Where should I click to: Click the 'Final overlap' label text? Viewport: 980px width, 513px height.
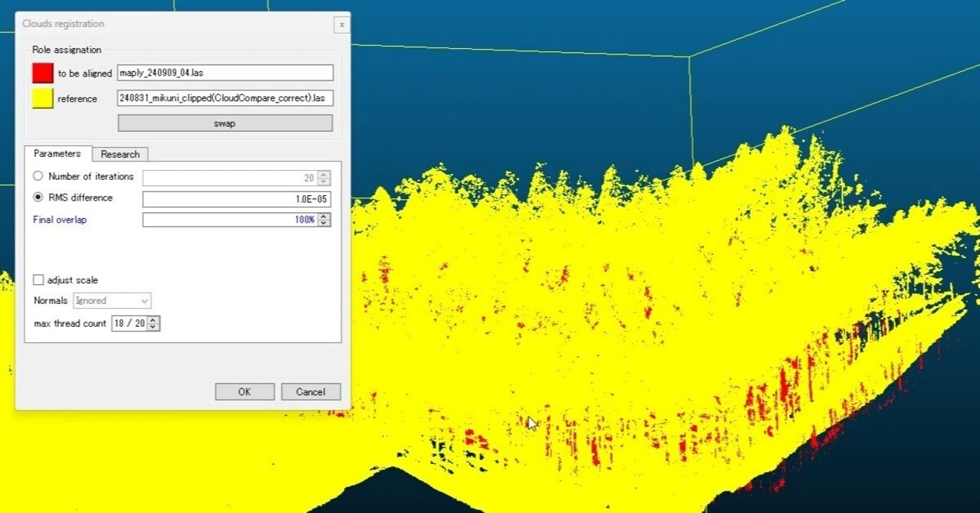[x=60, y=220]
